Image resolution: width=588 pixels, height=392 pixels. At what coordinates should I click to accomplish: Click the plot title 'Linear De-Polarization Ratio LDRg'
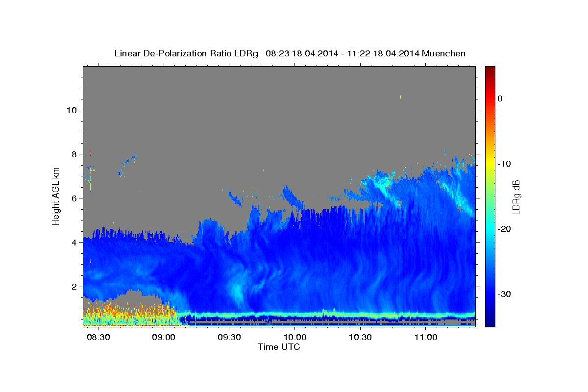pyautogui.click(x=186, y=53)
